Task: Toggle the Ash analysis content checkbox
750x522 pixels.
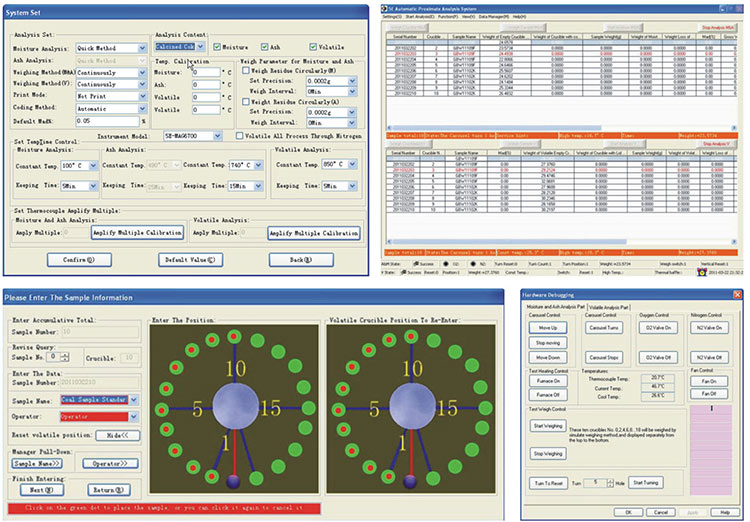Action: pyautogui.click(x=264, y=47)
